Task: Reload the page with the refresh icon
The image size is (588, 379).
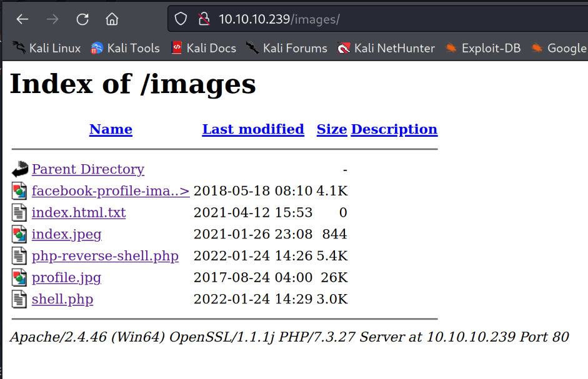Action: pos(82,19)
